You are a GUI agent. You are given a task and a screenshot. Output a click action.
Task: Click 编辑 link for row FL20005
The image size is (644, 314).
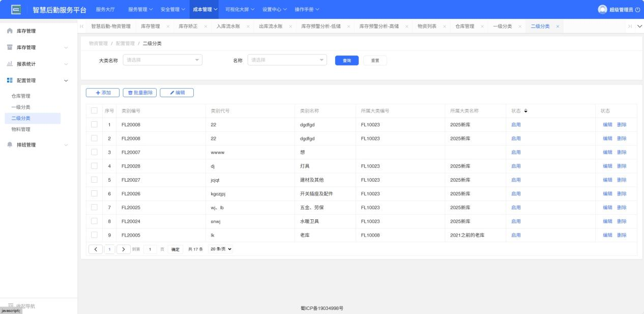(x=607, y=235)
